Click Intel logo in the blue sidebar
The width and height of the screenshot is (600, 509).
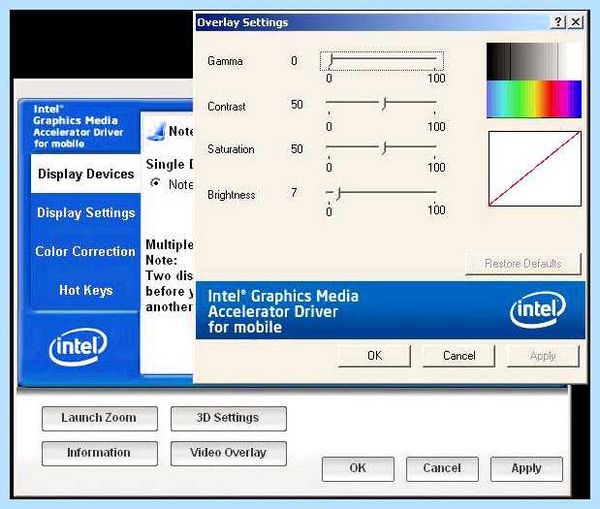[x=78, y=347]
